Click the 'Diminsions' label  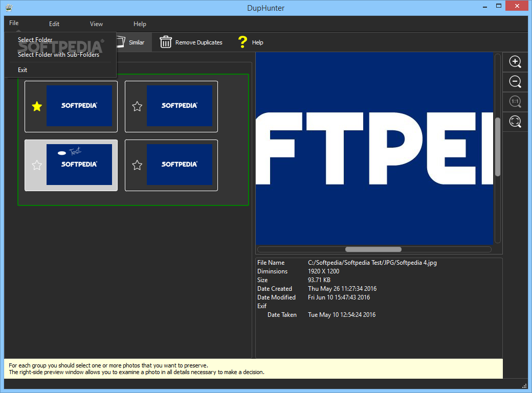pyautogui.click(x=272, y=271)
